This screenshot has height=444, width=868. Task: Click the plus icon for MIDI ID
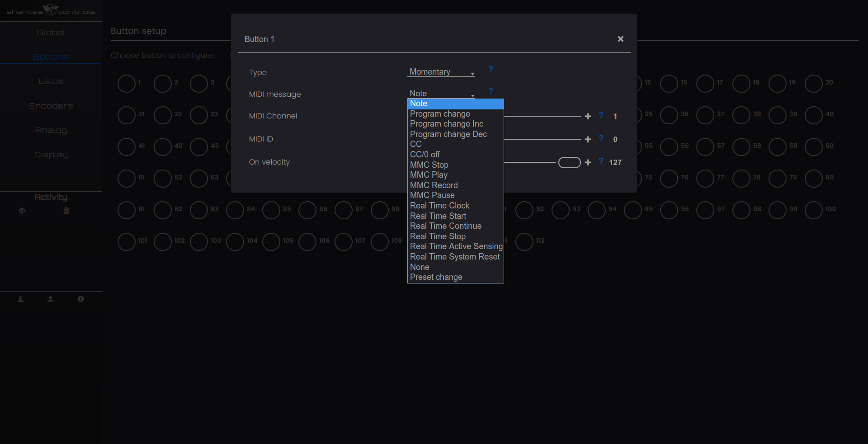(588, 139)
